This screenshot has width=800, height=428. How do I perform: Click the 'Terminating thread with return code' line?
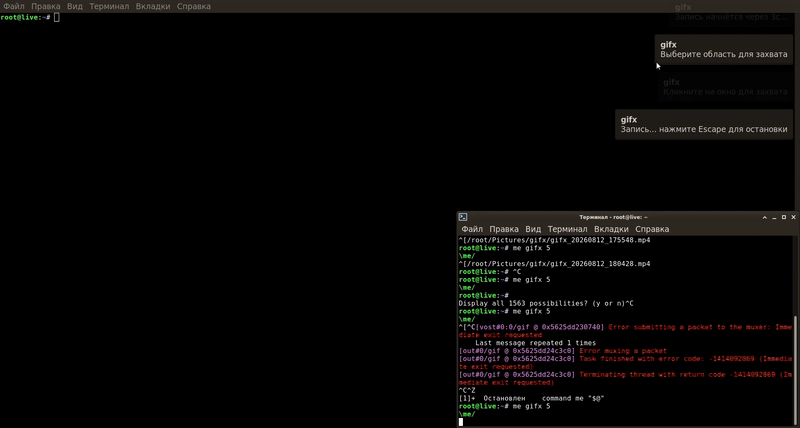click(625, 379)
